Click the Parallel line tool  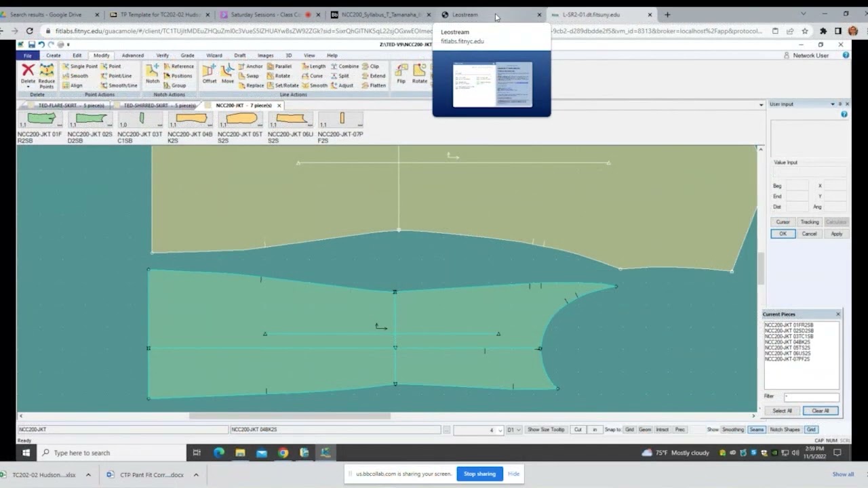click(279, 66)
